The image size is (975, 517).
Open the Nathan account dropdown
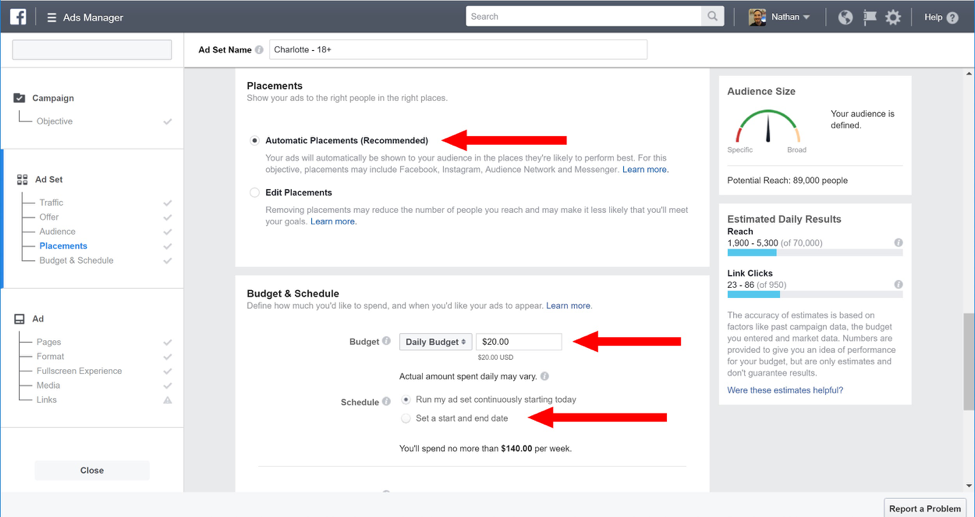tap(790, 17)
